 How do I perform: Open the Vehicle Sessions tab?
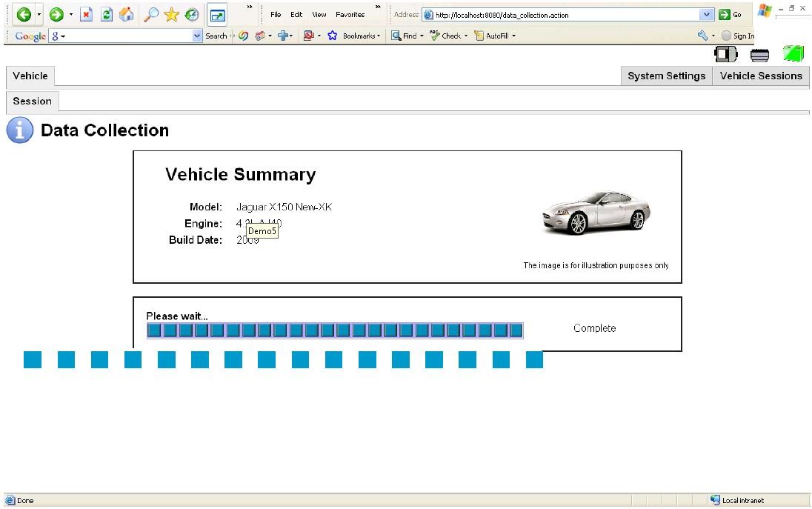click(761, 76)
